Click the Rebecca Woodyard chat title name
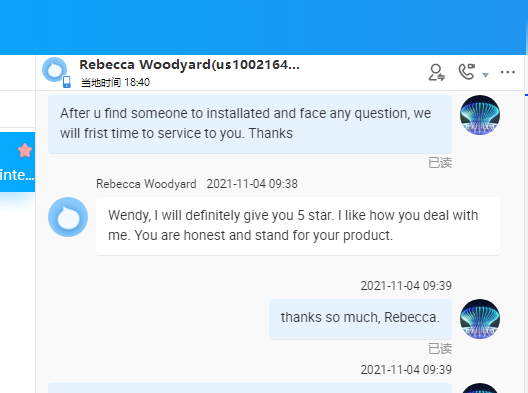The width and height of the screenshot is (528, 393). (189, 65)
